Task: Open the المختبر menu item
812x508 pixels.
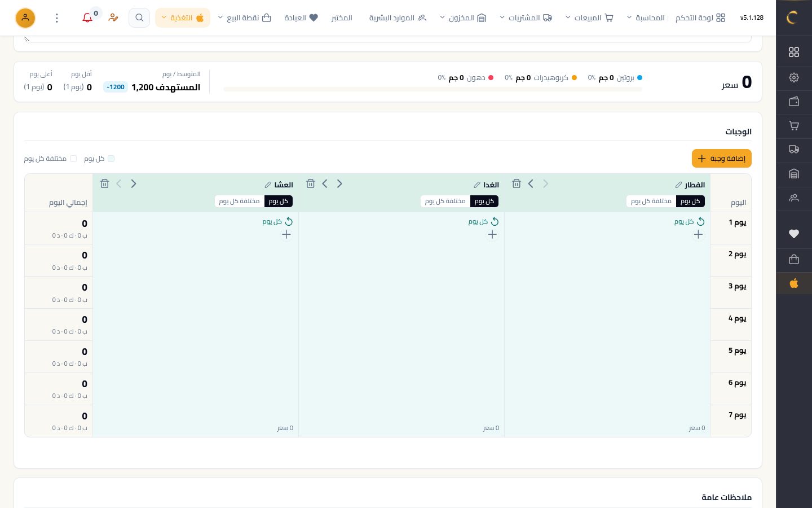Action: click(342, 17)
